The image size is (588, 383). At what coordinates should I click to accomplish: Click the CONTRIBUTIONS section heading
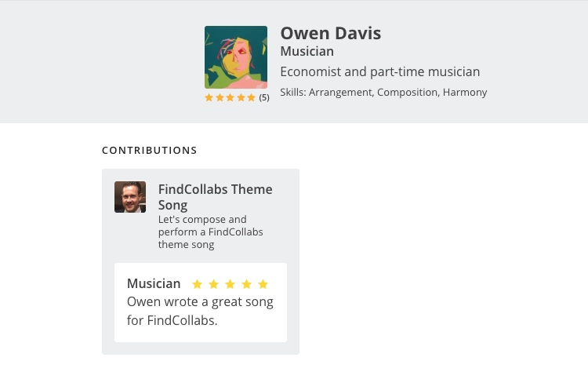(x=149, y=150)
